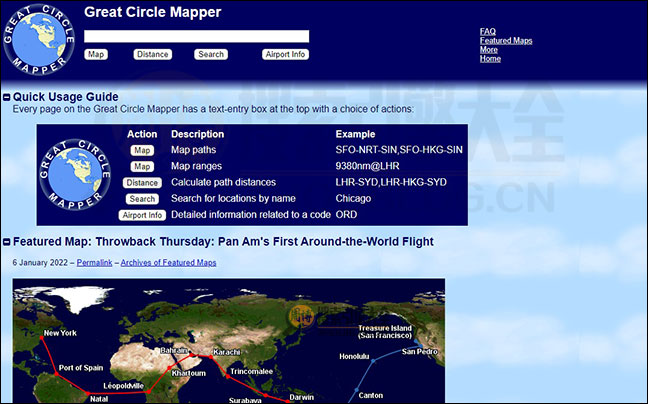
Task: Click the example text LHR-SYD,LHR-HKG-SYD
Action: pyautogui.click(x=391, y=182)
